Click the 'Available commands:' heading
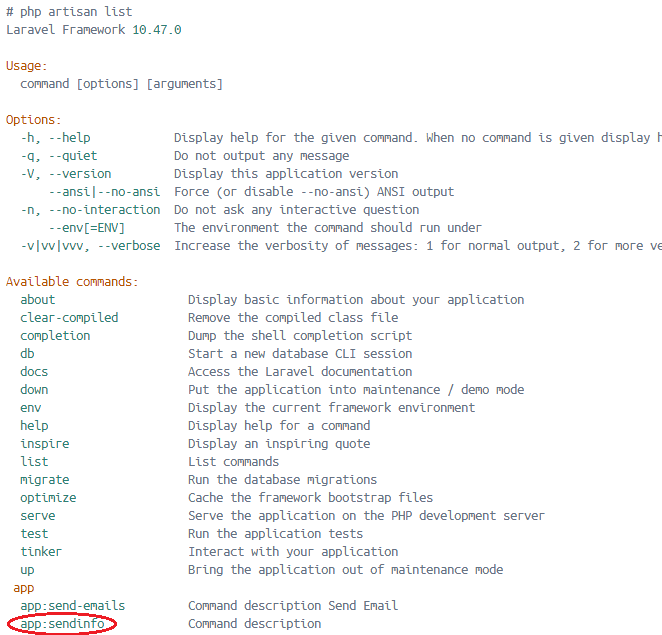This screenshot has height=635, width=662. click(x=72, y=282)
